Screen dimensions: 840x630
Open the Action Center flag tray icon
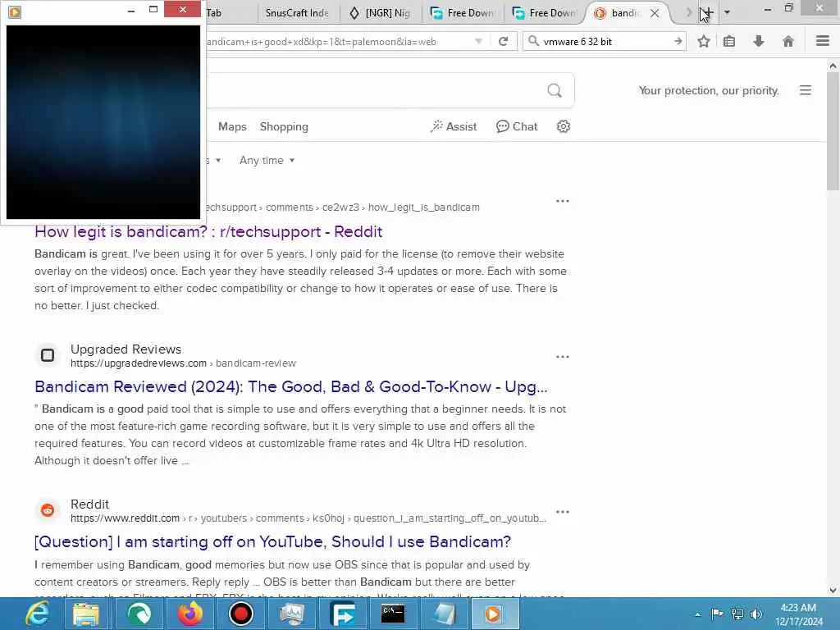pyautogui.click(x=717, y=614)
